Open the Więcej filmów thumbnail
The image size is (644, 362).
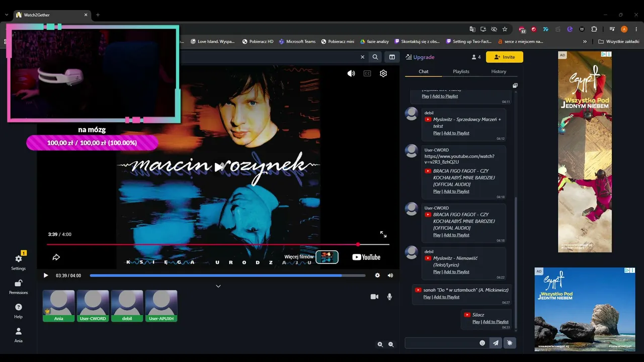click(x=327, y=257)
